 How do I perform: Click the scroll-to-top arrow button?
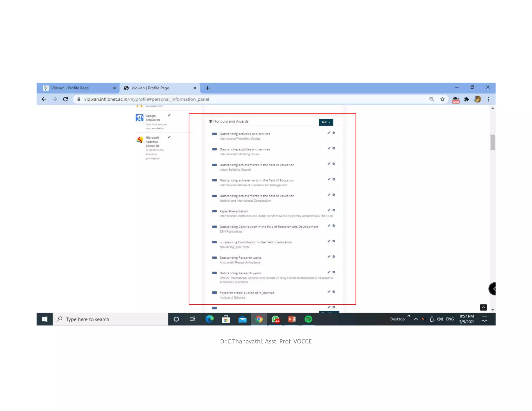click(x=483, y=307)
